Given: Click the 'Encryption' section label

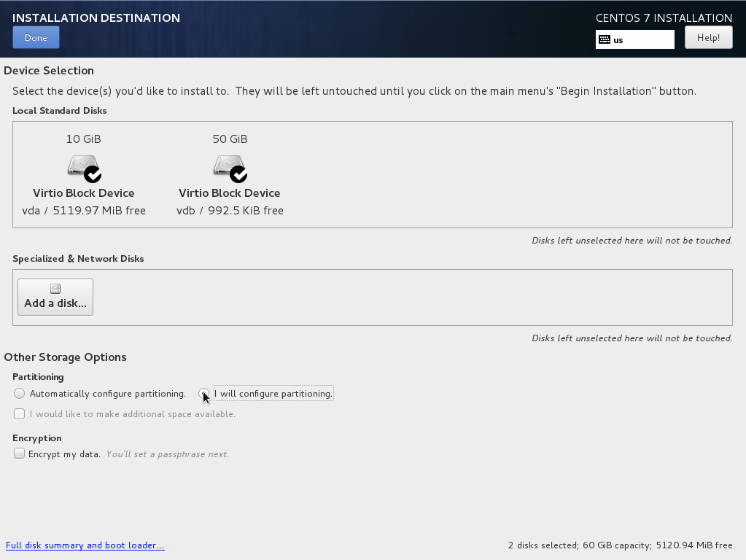Looking at the screenshot, I should [x=37, y=437].
